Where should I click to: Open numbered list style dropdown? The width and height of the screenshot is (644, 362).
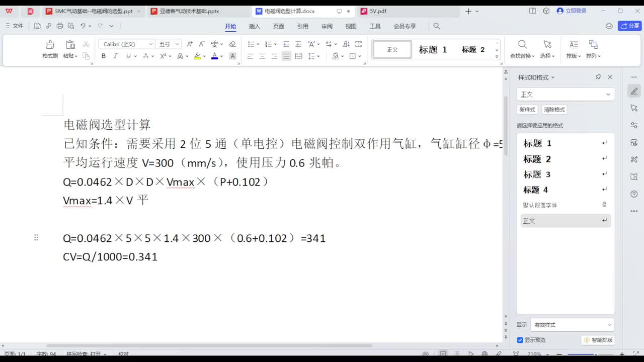(275, 44)
